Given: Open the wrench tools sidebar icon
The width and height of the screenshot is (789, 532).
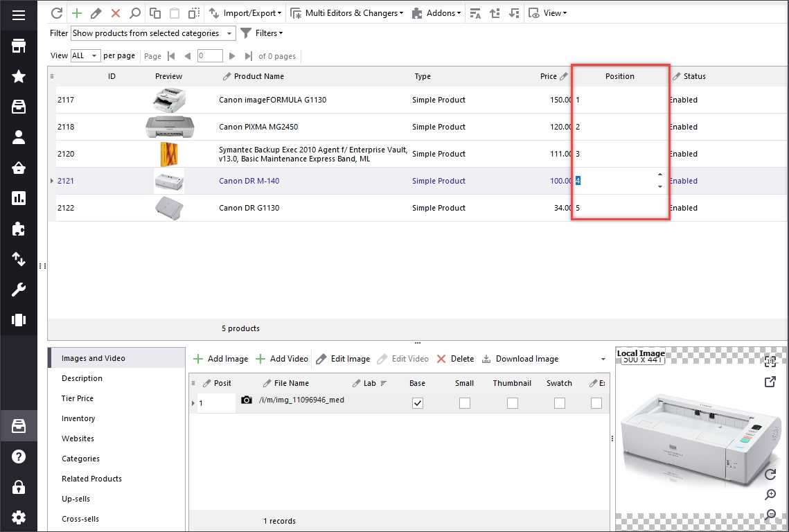Looking at the screenshot, I should [x=19, y=290].
